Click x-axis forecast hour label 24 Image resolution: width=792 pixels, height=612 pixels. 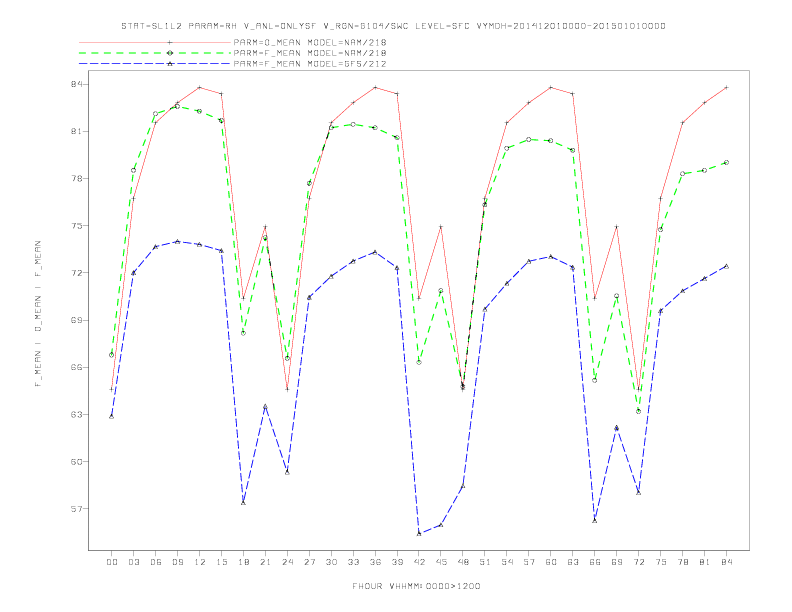coord(287,562)
